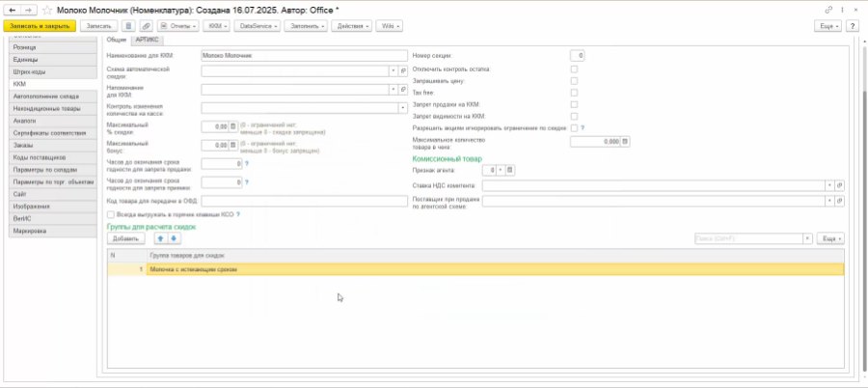Viewport: 868px width, 388px height.
Task: Open dropdown arrow of Поставщик при продаже
Action: [829, 201]
